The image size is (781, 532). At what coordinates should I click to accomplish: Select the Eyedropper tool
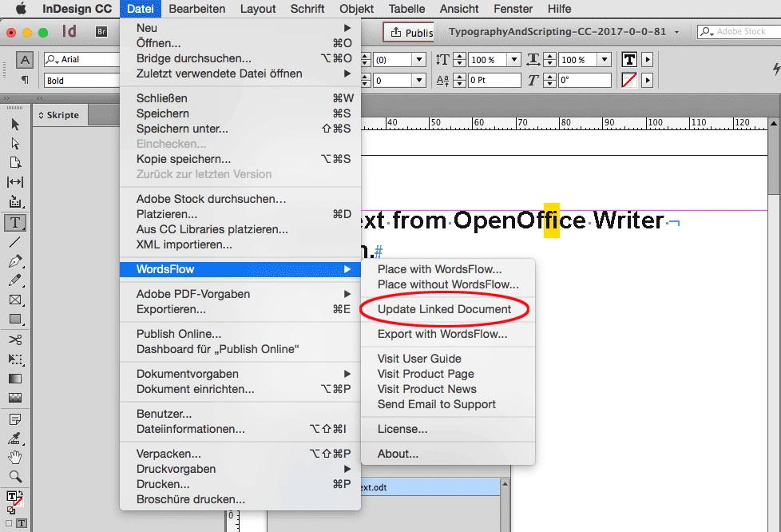tap(15, 439)
